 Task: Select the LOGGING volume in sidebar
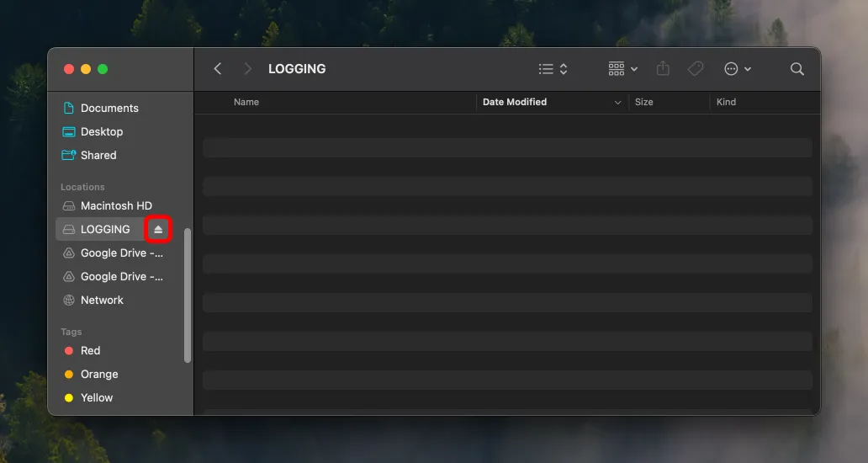coord(105,229)
